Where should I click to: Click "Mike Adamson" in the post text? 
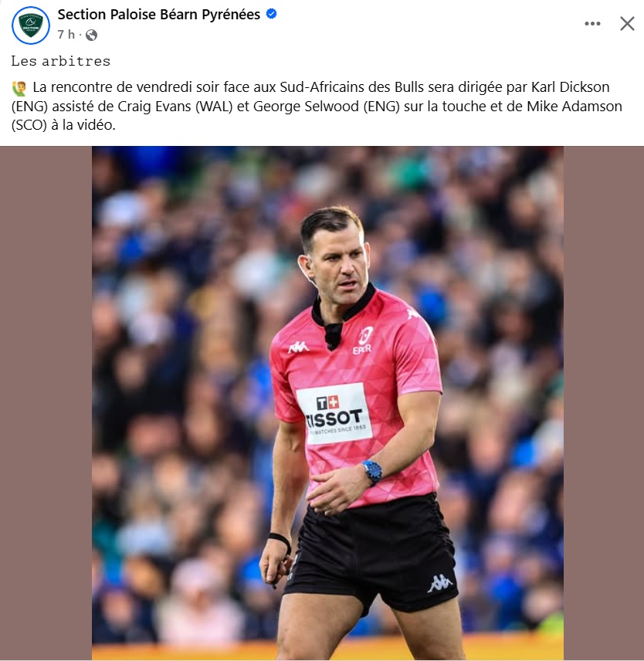(x=574, y=107)
